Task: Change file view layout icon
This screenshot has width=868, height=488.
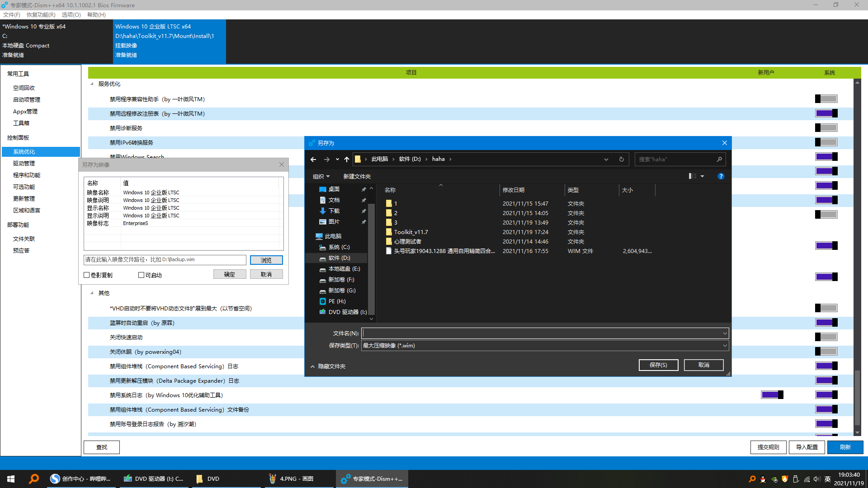Action: point(693,176)
